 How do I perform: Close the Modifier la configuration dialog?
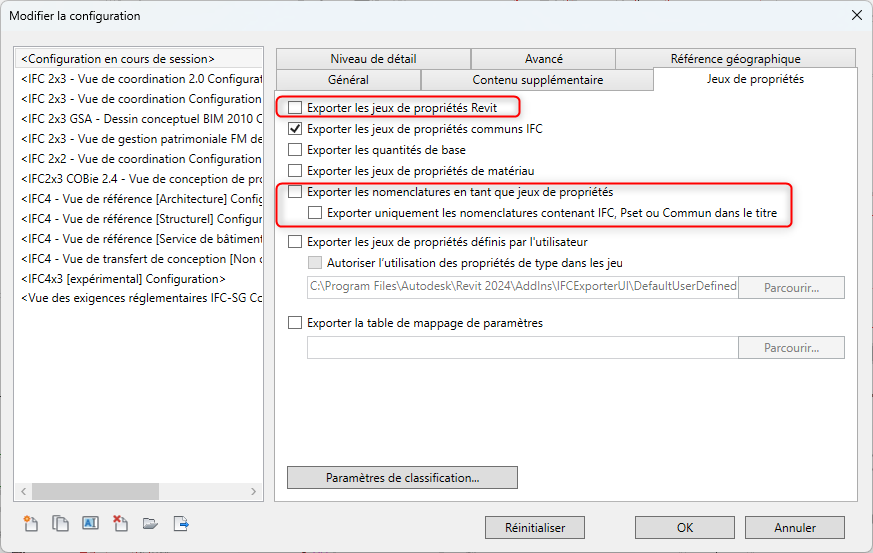855,15
